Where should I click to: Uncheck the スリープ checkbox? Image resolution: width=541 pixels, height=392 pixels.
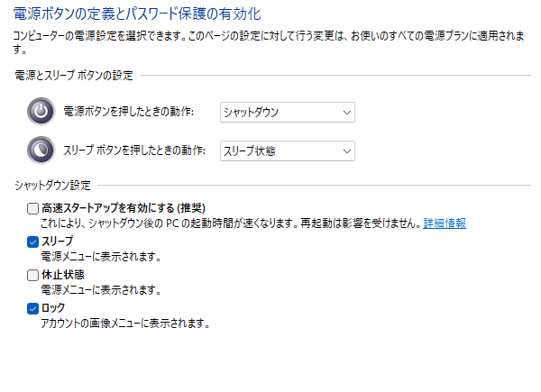tap(33, 242)
